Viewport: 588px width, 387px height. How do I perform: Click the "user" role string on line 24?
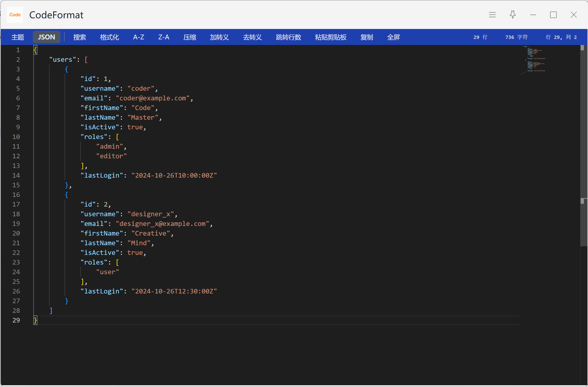coord(108,272)
